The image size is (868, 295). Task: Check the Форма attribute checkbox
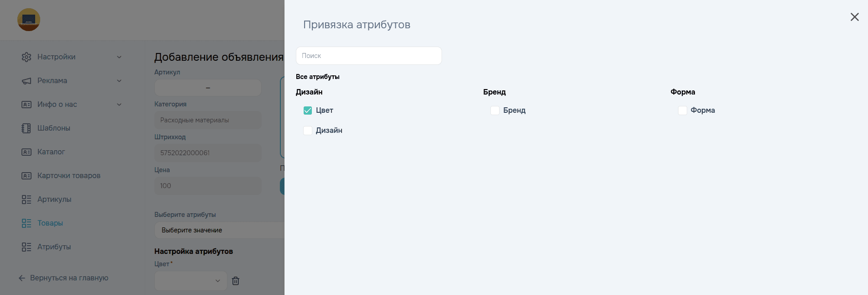[x=683, y=110]
